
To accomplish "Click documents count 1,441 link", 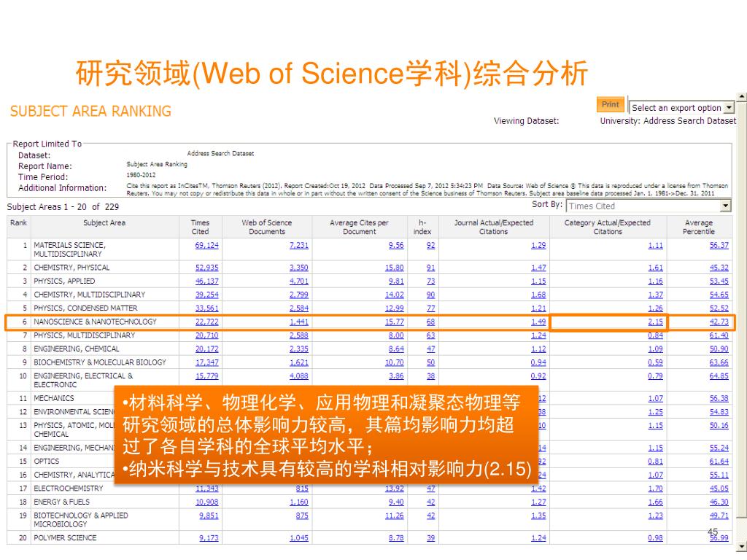I will pyautogui.click(x=298, y=322).
